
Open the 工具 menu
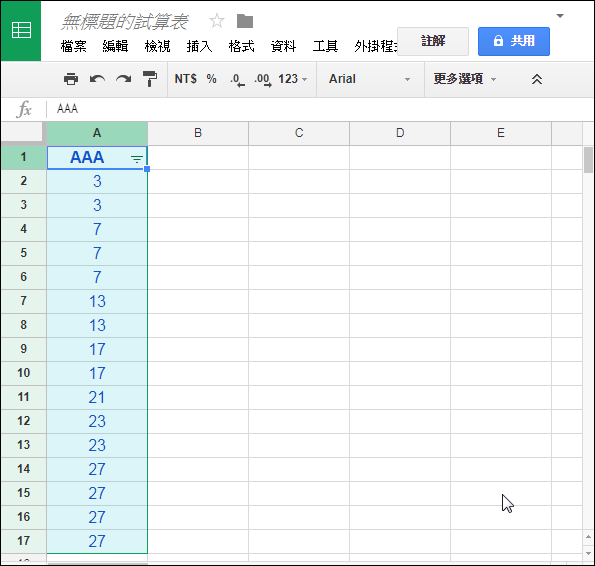click(325, 46)
